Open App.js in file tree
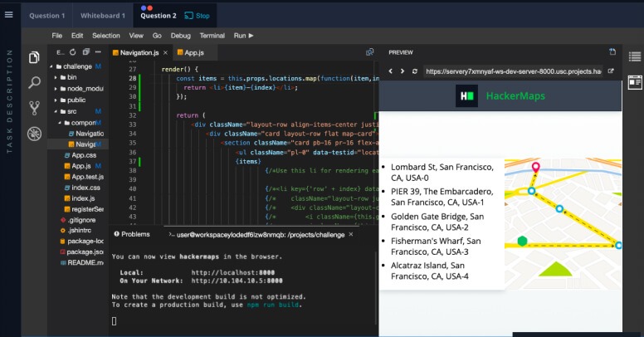Viewport: 644px width, 337px height. (81, 166)
